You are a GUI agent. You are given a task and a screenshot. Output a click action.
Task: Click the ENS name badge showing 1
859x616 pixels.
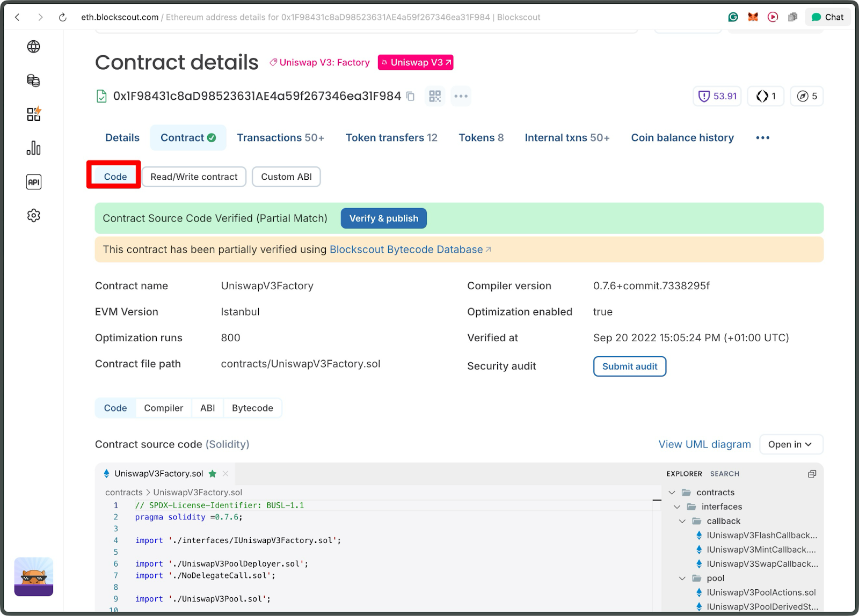tap(765, 96)
